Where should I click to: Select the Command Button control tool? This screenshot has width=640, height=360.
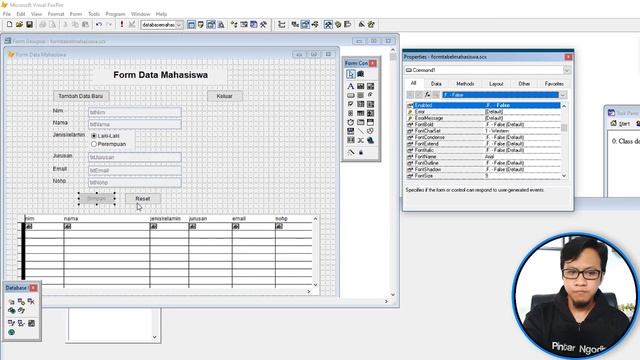pos(351,95)
